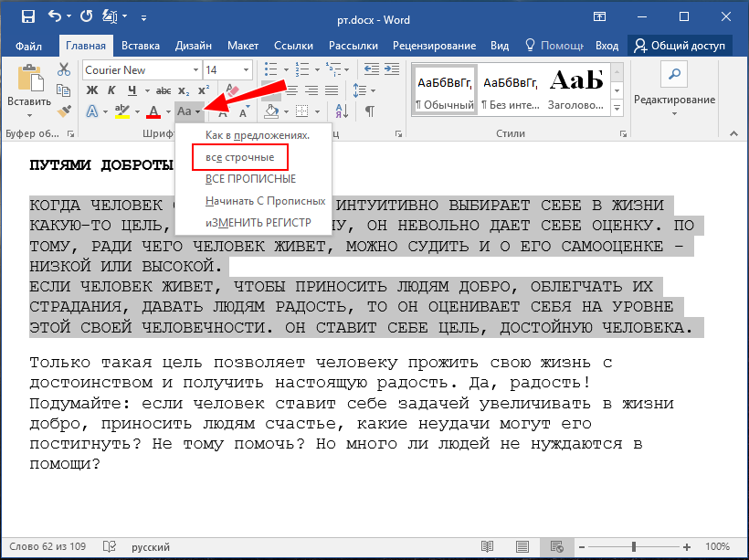Viewport: 749px width, 560px height.
Task: Justify the paragraph text
Action: [x=332, y=90]
